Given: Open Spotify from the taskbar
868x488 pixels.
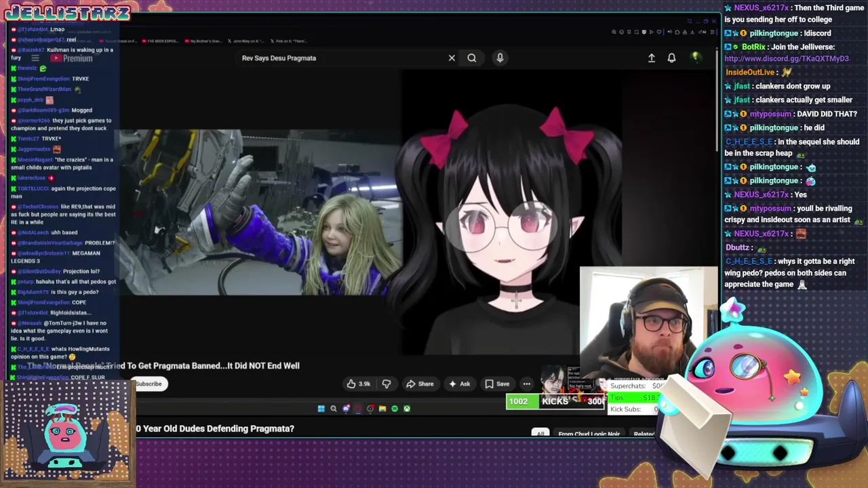Looking at the screenshot, I should pyautogui.click(x=395, y=409).
